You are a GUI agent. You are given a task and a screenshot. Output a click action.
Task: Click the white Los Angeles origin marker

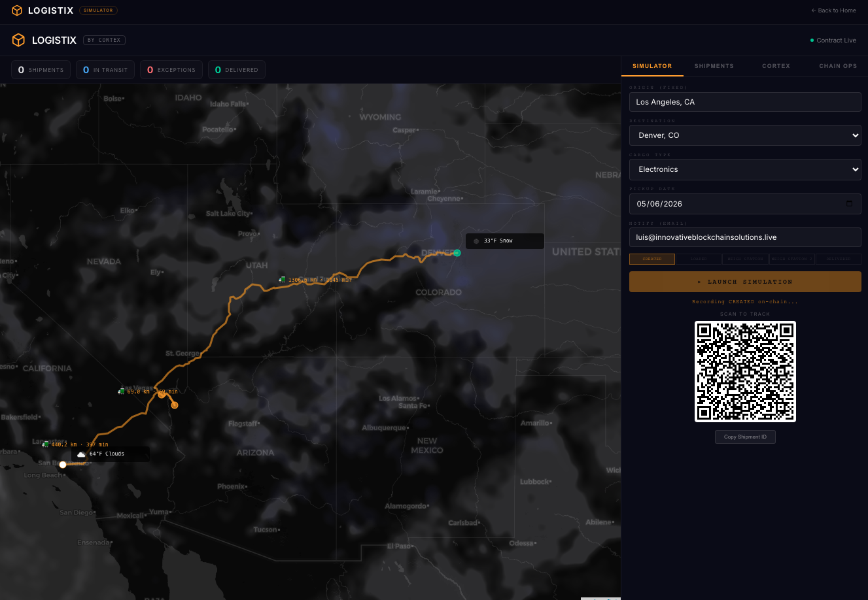click(x=63, y=465)
